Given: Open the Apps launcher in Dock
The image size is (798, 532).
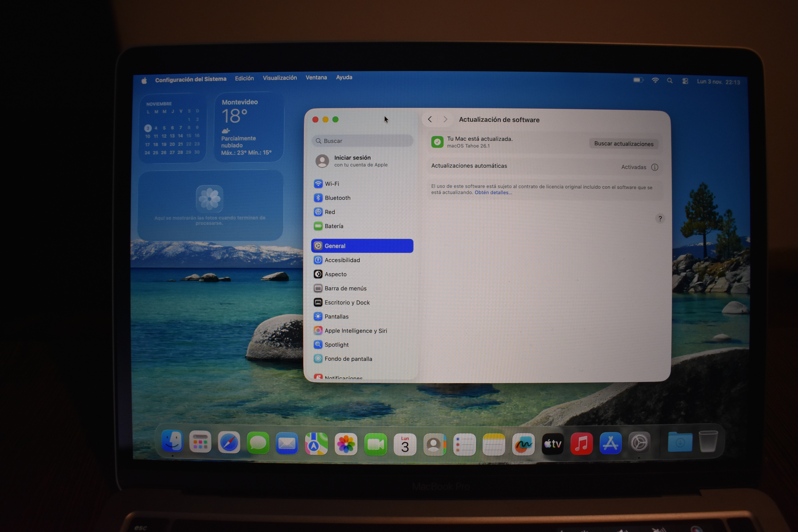Looking at the screenshot, I should pyautogui.click(x=200, y=442).
